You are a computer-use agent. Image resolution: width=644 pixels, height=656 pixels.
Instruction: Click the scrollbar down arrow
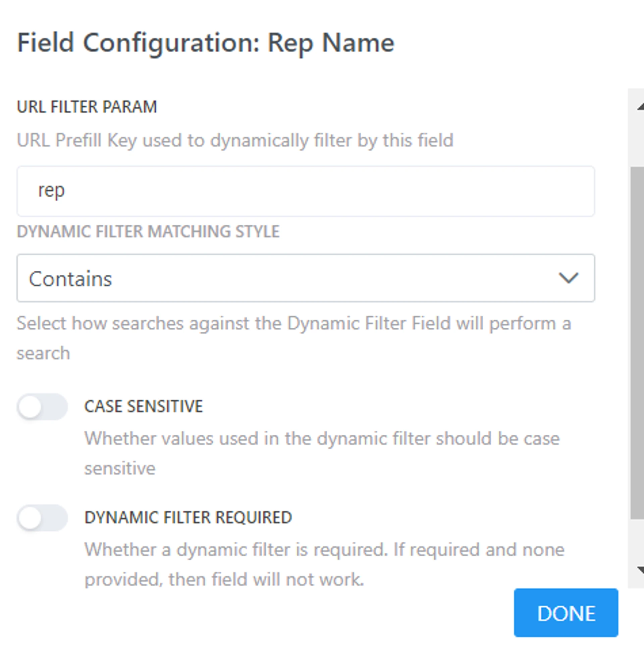[x=639, y=570]
